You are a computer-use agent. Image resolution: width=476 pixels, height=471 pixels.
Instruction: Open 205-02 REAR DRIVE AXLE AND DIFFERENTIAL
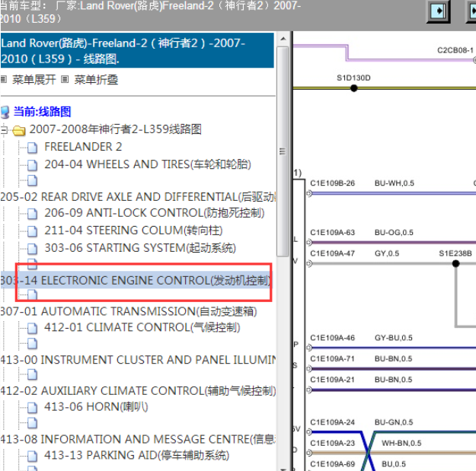click(138, 197)
